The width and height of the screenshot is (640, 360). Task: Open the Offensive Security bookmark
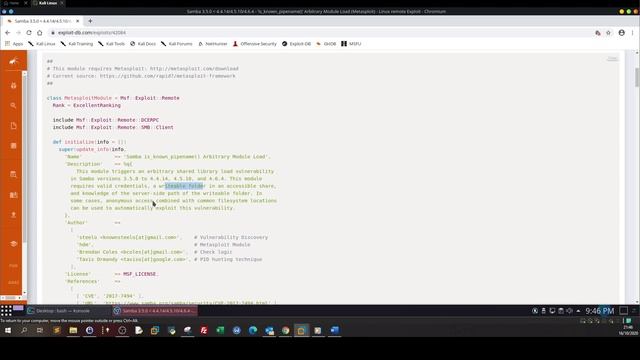coord(255,44)
